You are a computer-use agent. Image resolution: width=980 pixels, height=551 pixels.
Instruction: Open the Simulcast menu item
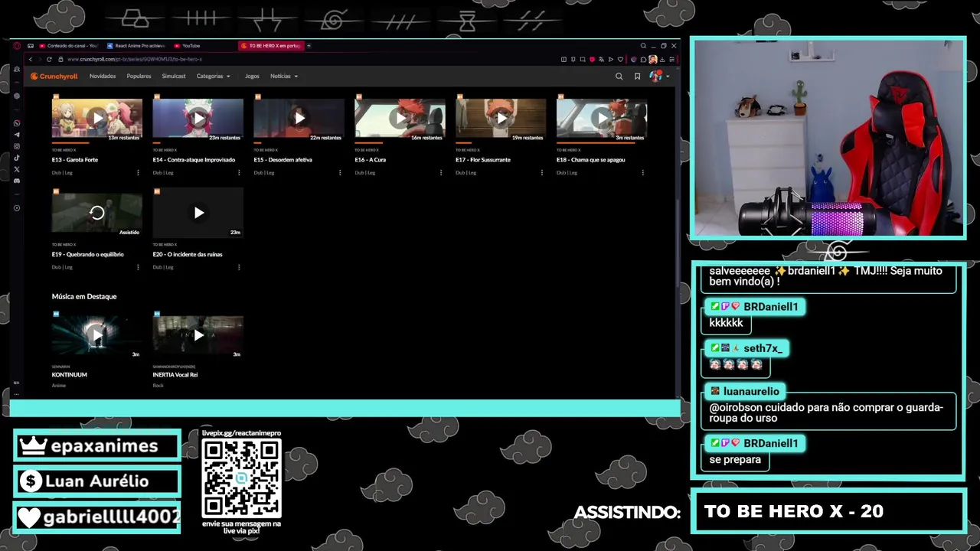click(174, 77)
